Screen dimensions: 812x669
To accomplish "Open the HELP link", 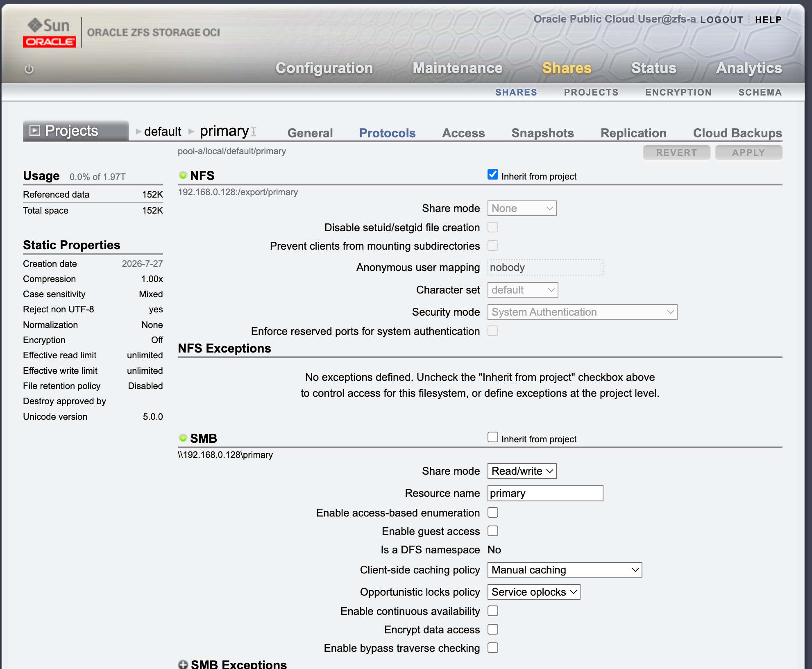I will (x=768, y=20).
